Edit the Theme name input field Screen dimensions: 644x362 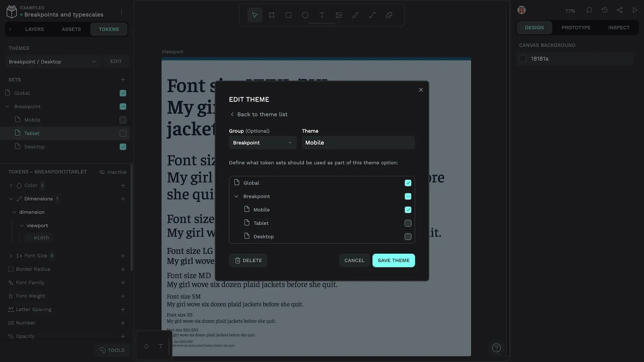(358, 143)
